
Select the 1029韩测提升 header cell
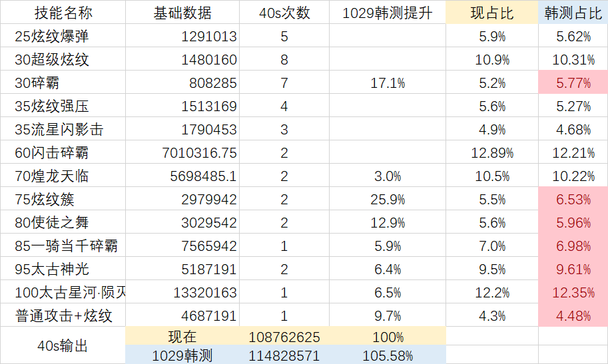click(388, 13)
